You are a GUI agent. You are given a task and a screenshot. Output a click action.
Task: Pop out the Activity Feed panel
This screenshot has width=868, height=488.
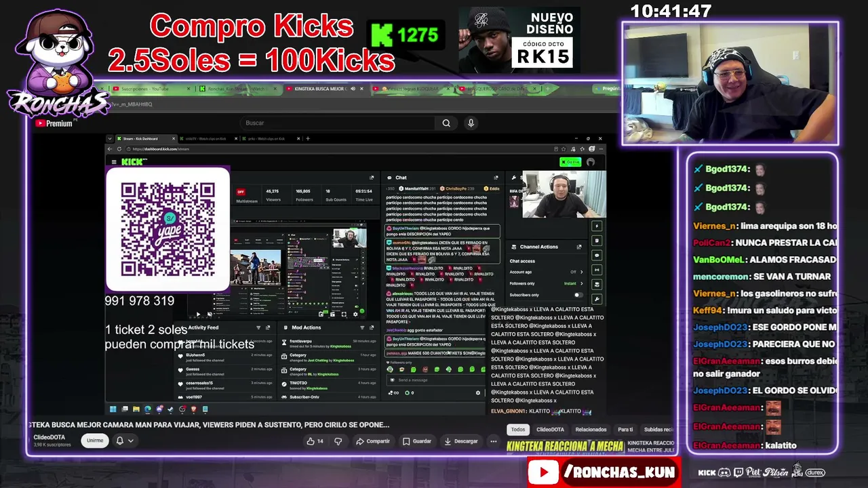coord(269,327)
